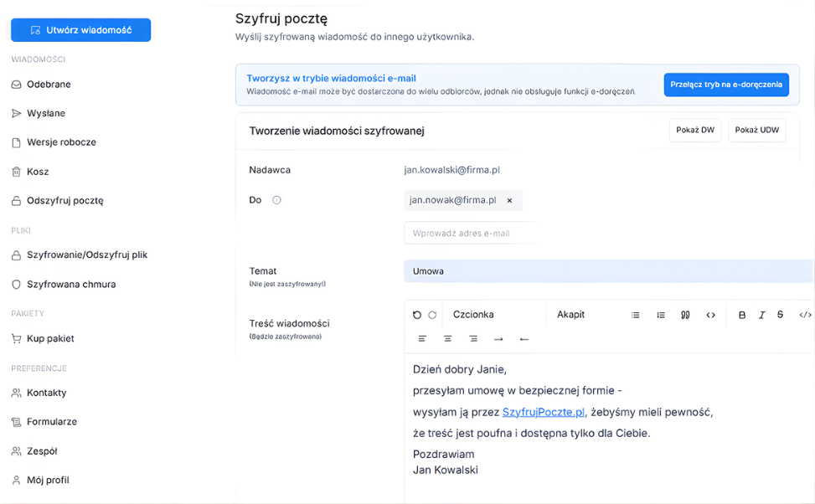Apply center alignment to the text
The width and height of the screenshot is (815, 504).
click(447, 338)
